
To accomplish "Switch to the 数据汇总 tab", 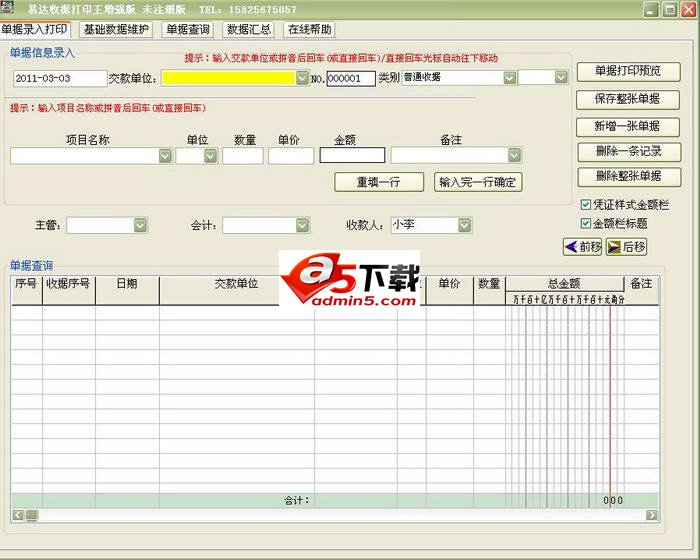I will [x=249, y=29].
